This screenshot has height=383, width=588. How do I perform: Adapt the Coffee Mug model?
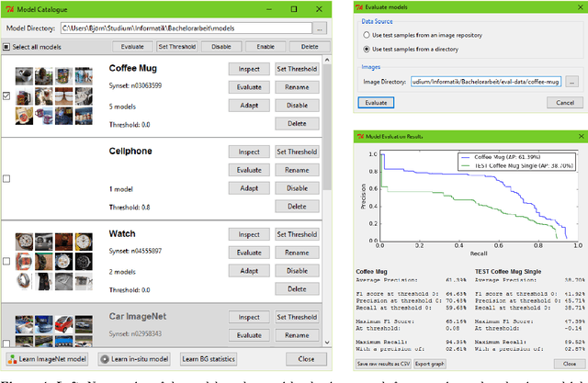249,106
